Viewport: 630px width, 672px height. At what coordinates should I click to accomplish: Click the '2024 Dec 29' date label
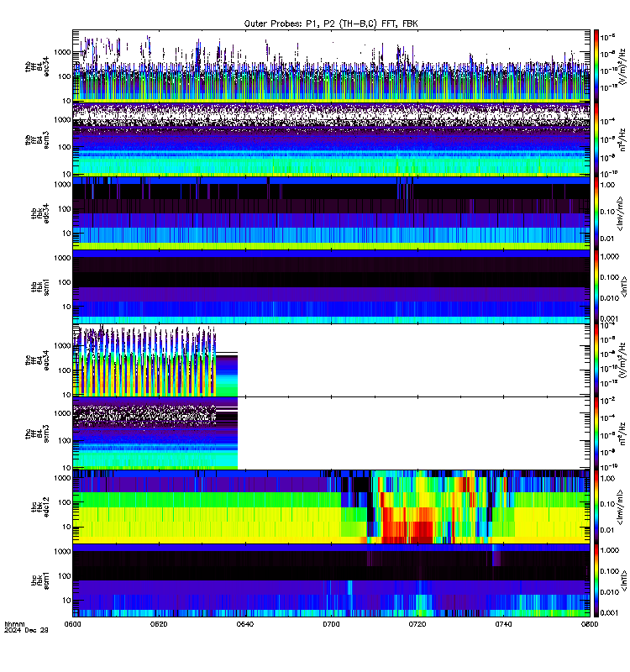26,630
